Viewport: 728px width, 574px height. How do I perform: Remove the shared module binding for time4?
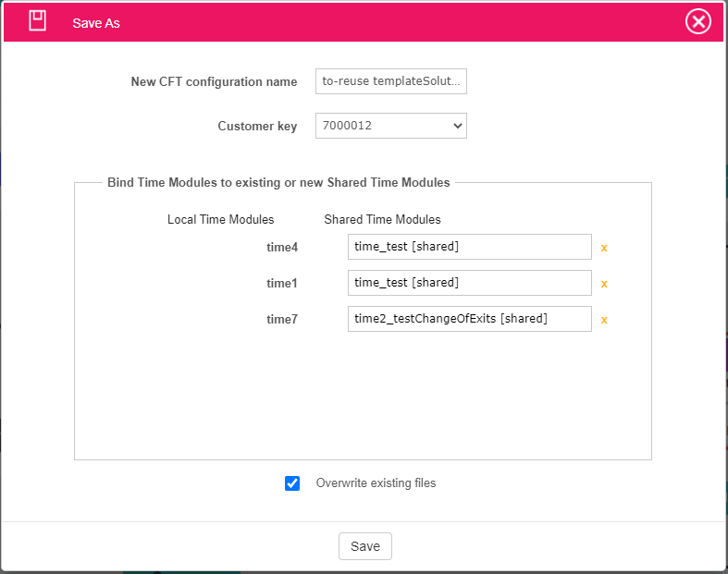[x=604, y=248]
